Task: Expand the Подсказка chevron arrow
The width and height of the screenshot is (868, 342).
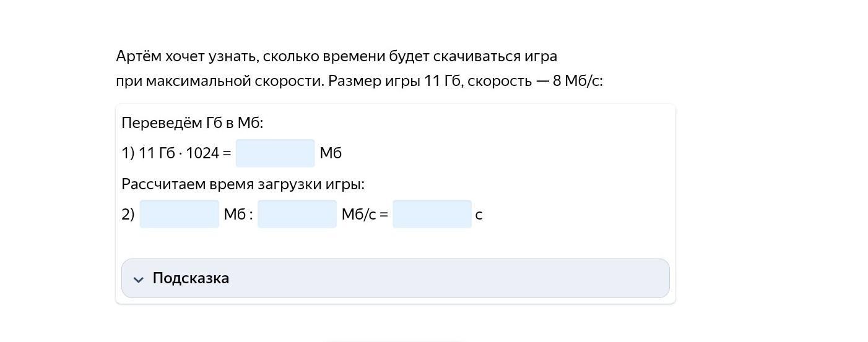Action: pos(139,280)
